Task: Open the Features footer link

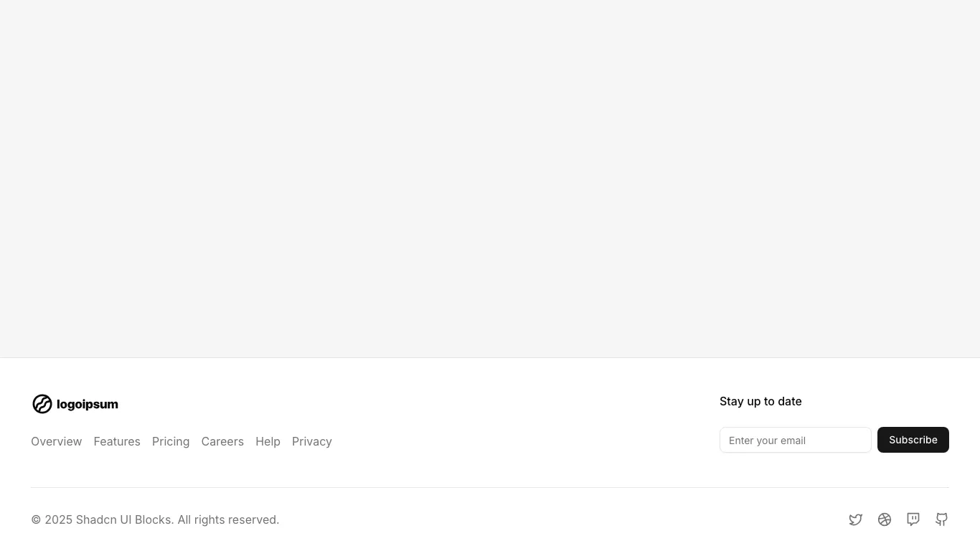Action: pyautogui.click(x=117, y=441)
